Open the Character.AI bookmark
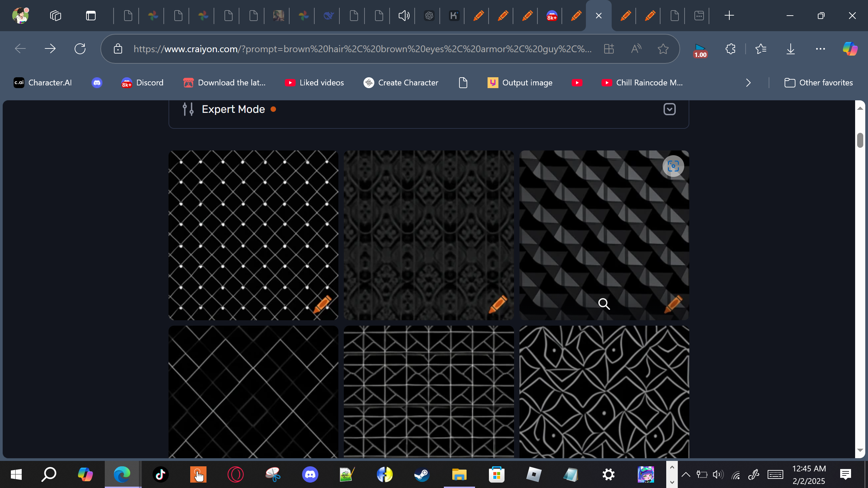The width and height of the screenshot is (868, 488). [43, 83]
